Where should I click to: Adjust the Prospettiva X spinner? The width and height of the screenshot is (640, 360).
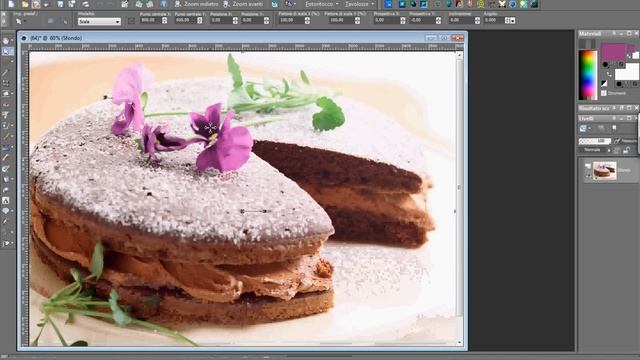coord(403,20)
